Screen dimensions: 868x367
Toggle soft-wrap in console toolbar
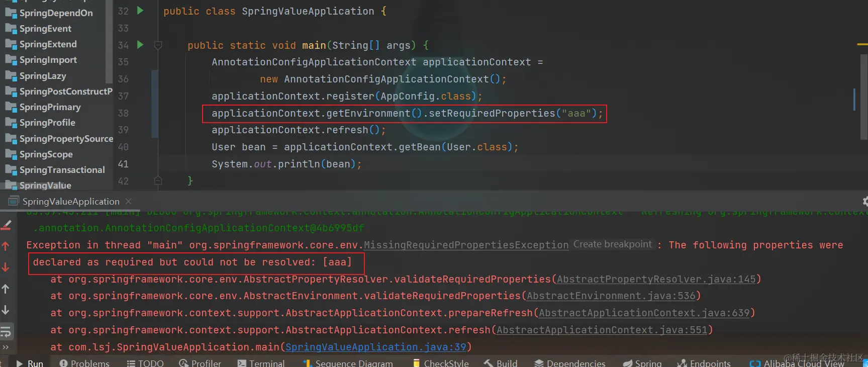point(6,331)
